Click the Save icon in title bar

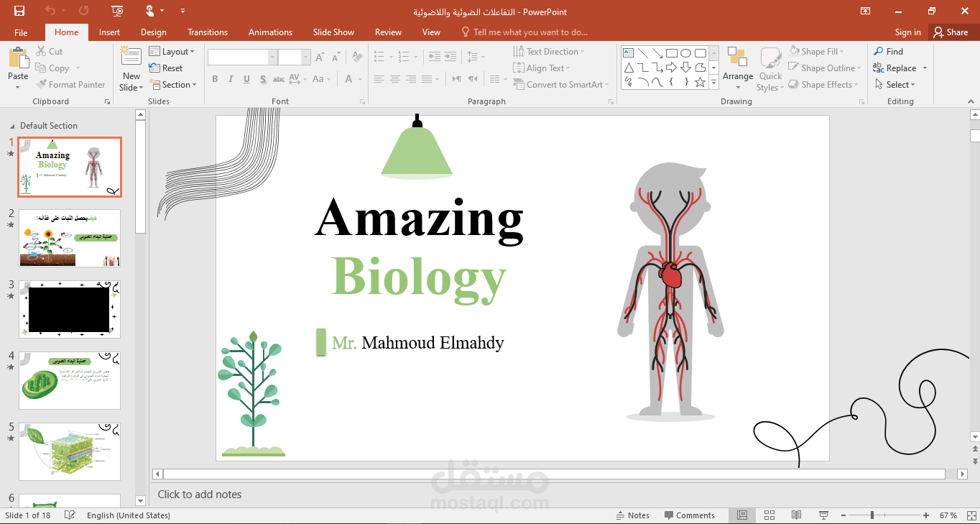click(19, 11)
